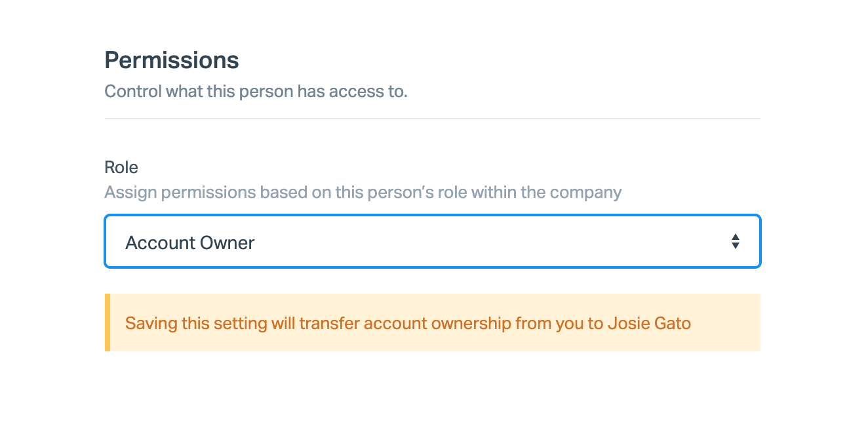Click the word "company" in Role helper text
The height and width of the screenshot is (430, 868).
click(585, 193)
